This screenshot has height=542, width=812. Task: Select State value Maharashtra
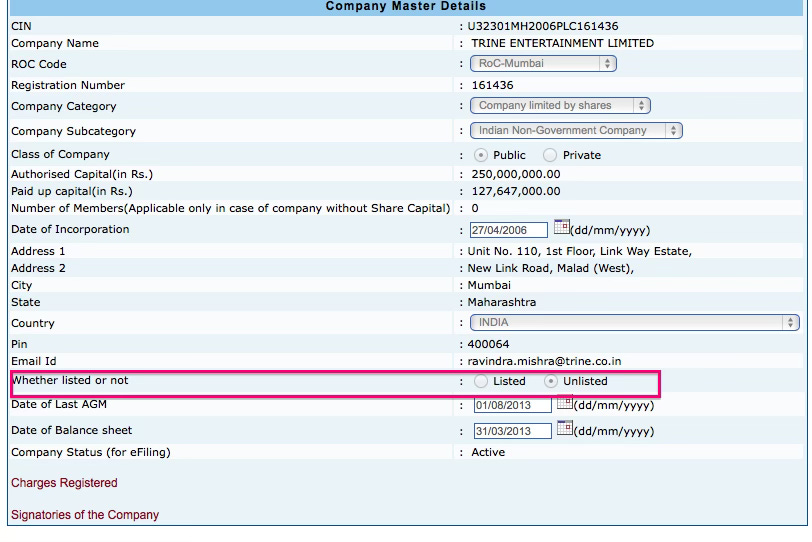(502, 302)
